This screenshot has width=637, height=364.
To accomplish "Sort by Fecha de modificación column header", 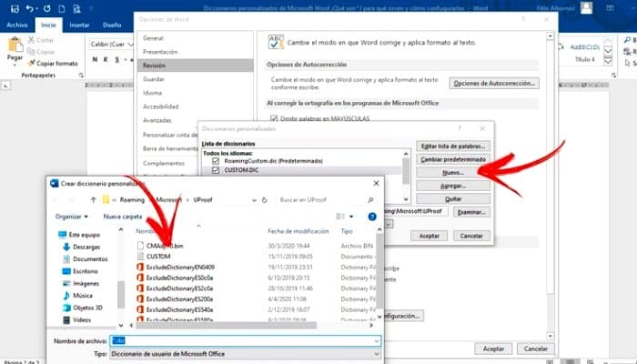I will click(x=298, y=231).
